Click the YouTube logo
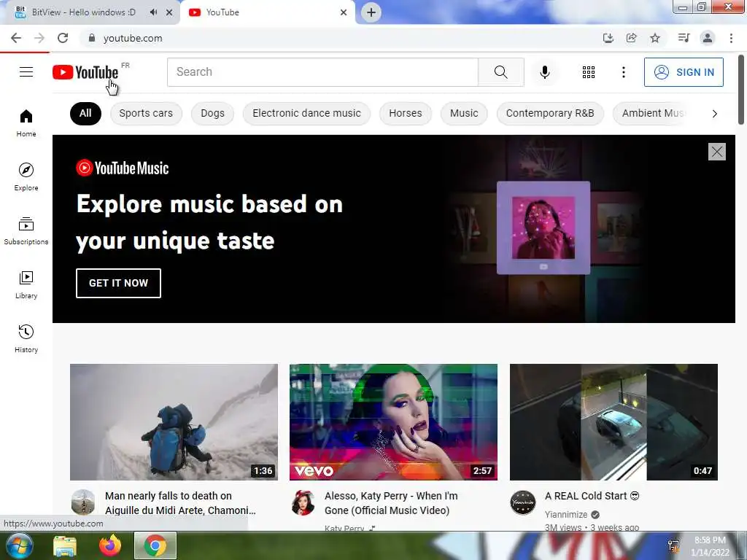 [x=85, y=72]
